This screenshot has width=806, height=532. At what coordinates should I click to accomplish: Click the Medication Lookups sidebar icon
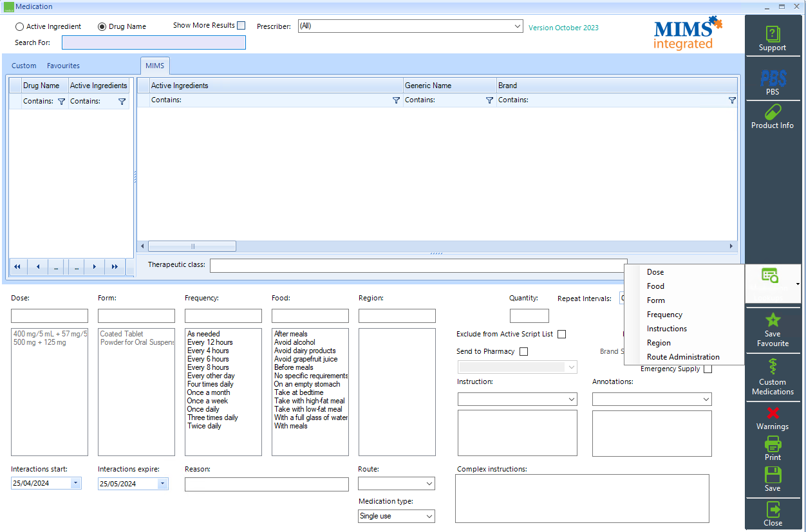(x=770, y=276)
